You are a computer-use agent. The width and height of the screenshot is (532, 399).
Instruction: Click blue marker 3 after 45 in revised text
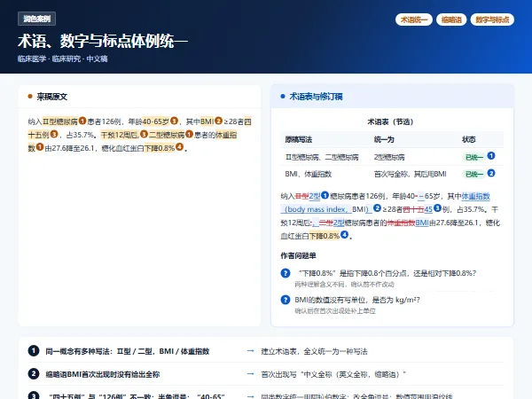tap(437, 208)
